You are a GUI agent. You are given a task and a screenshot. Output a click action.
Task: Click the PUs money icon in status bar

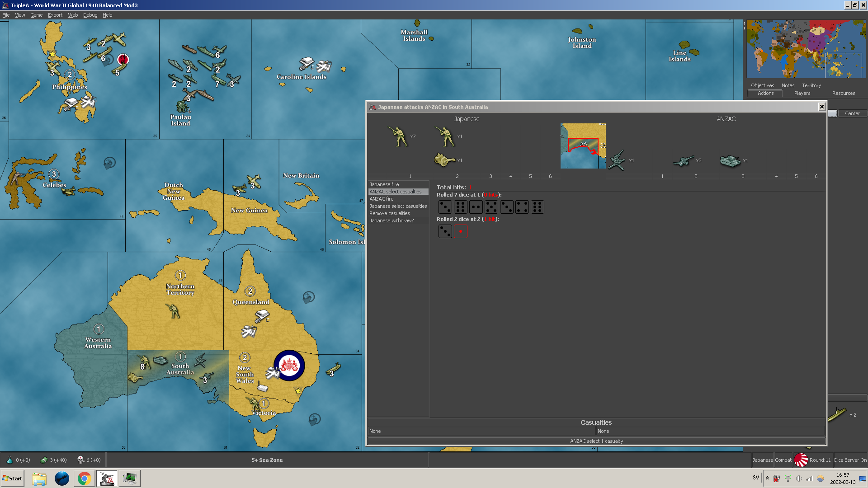pyautogui.click(x=44, y=460)
